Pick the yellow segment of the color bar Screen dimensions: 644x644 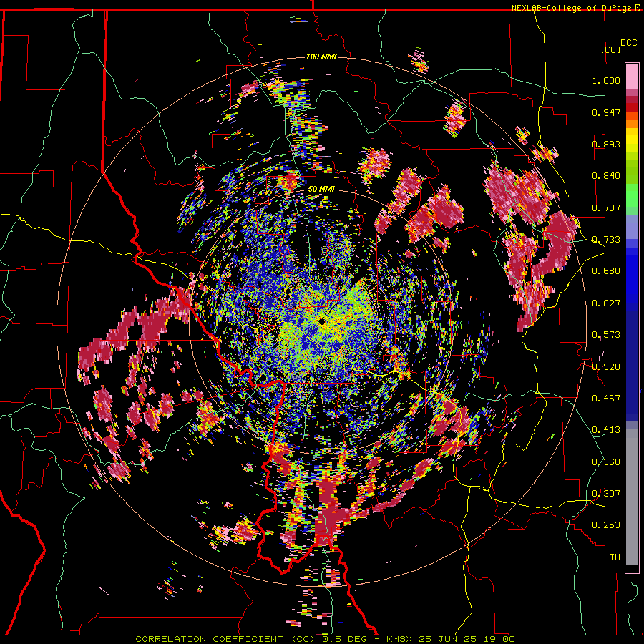632,140
